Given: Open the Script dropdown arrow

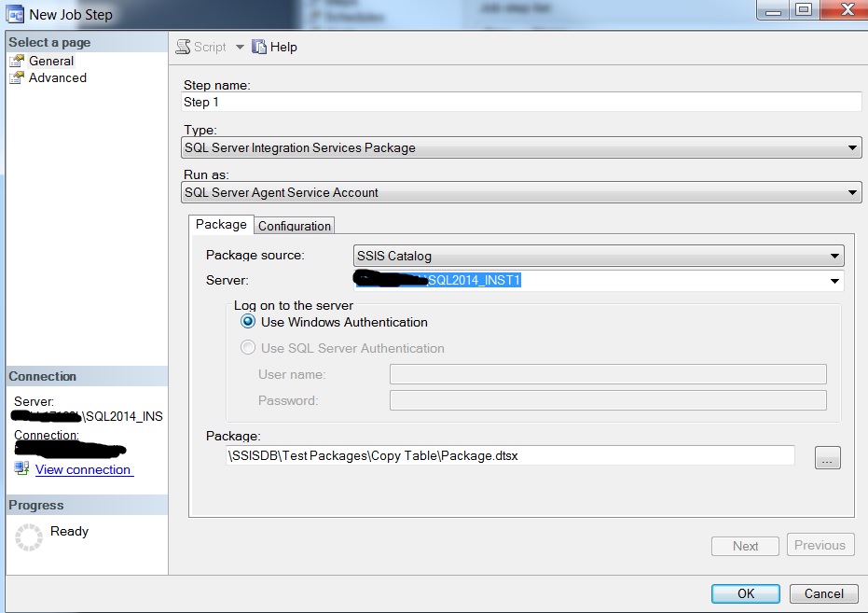Looking at the screenshot, I should click(240, 47).
